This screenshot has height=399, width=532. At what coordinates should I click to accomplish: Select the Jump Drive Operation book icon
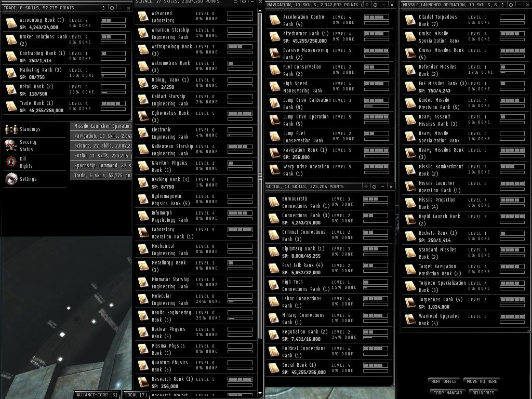tap(274, 120)
